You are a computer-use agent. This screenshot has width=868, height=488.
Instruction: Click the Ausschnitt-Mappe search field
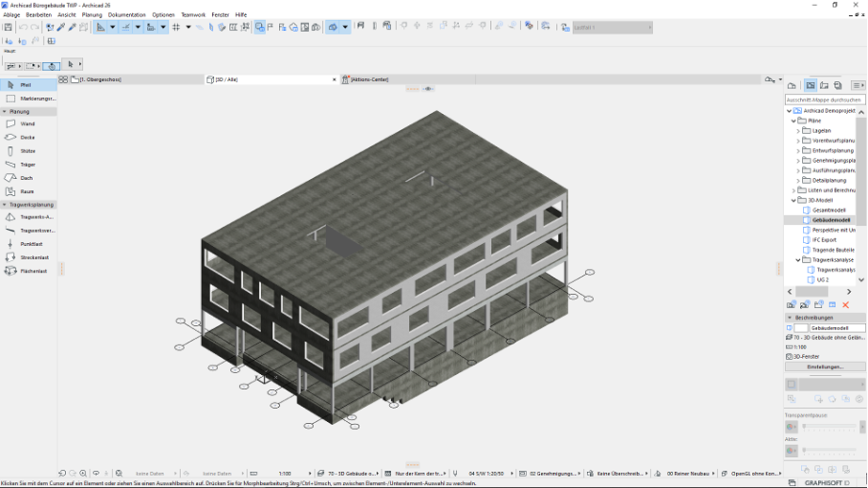(x=824, y=100)
